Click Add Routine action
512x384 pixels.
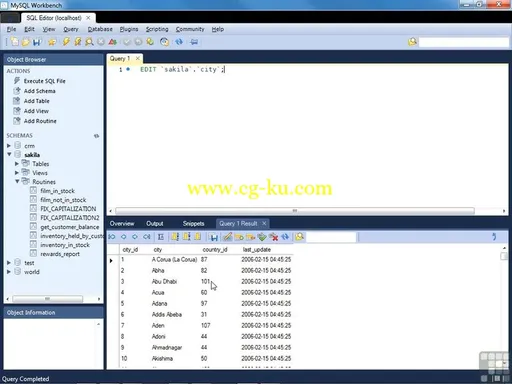40,121
